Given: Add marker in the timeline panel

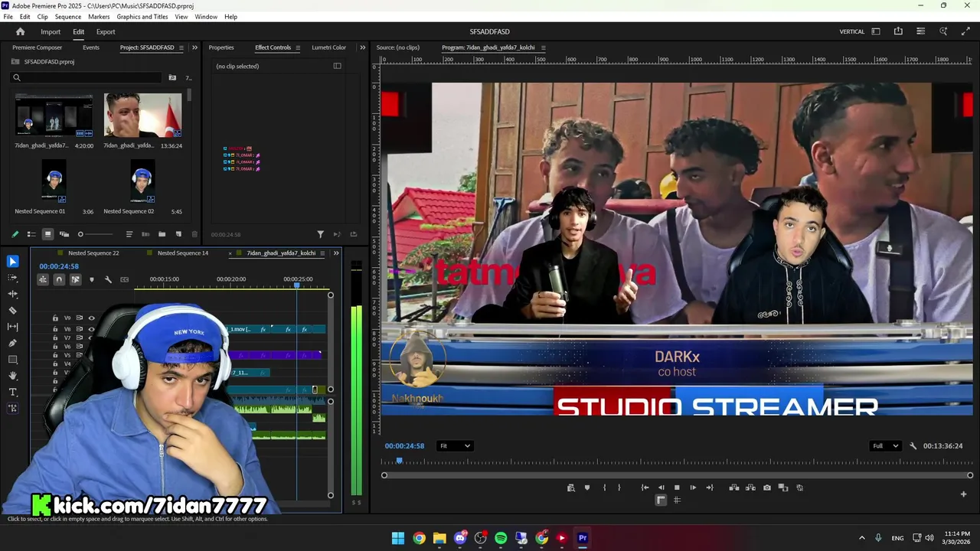Looking at the screenshot, I should pyautogui.click(x=92, y=279).
